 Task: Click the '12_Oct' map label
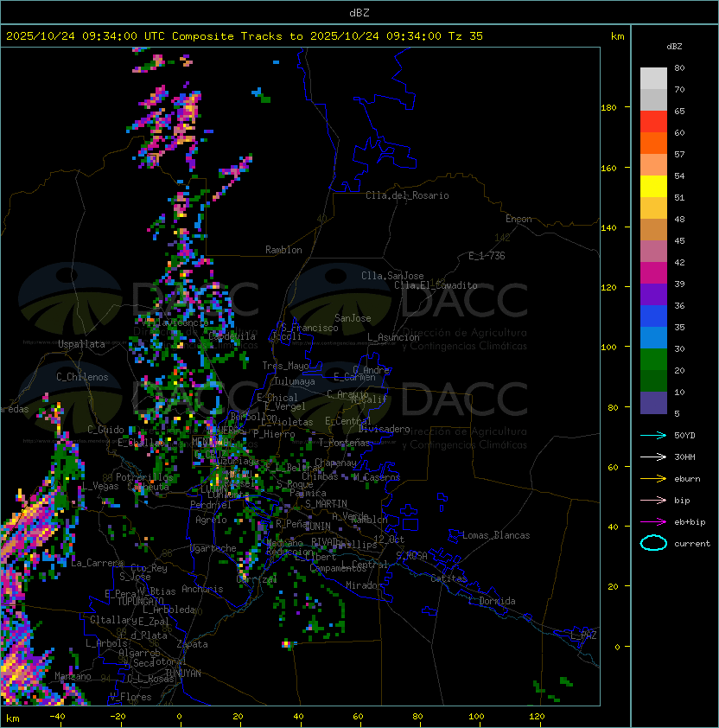pos(389,540)
